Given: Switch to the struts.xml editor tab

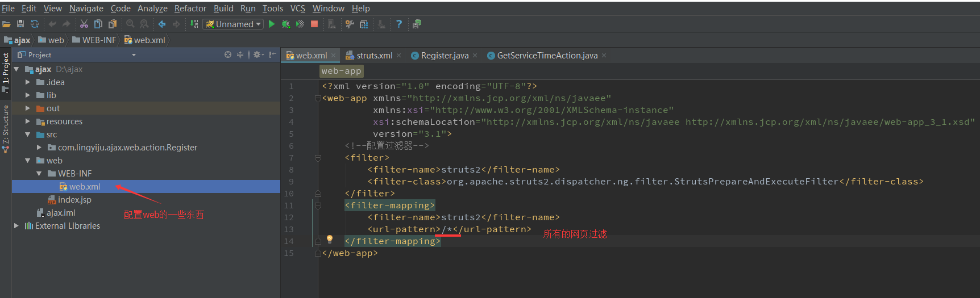Looking at the screenshot, I should (373, 56).
